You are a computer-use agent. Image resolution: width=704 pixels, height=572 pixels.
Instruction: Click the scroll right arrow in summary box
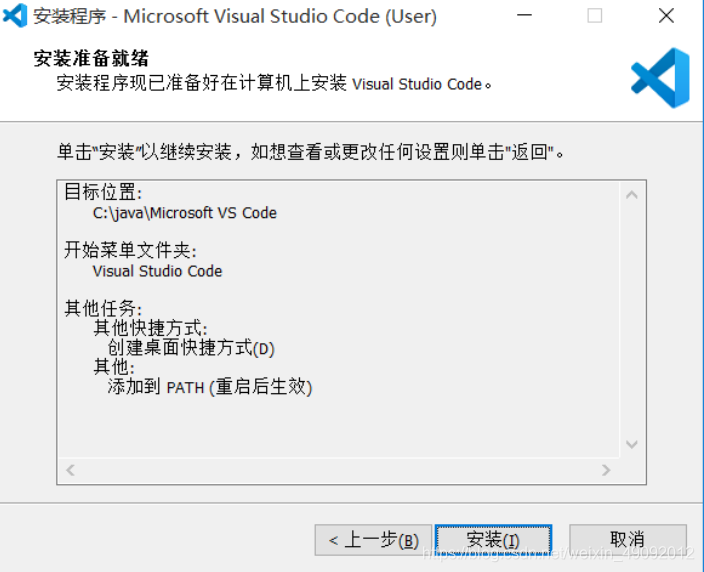click(x=606, y=470)
